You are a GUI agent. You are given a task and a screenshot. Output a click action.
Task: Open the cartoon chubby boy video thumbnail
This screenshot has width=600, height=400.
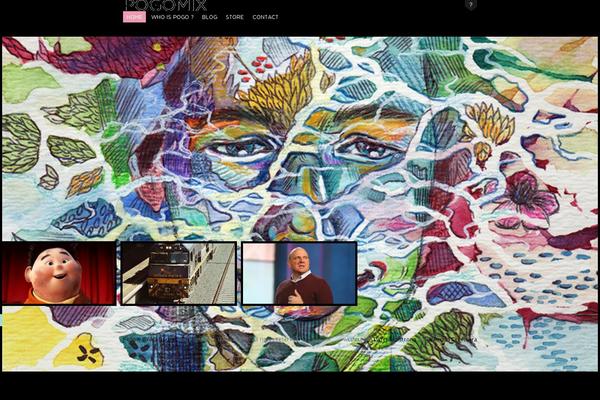(x=59, y=273)
